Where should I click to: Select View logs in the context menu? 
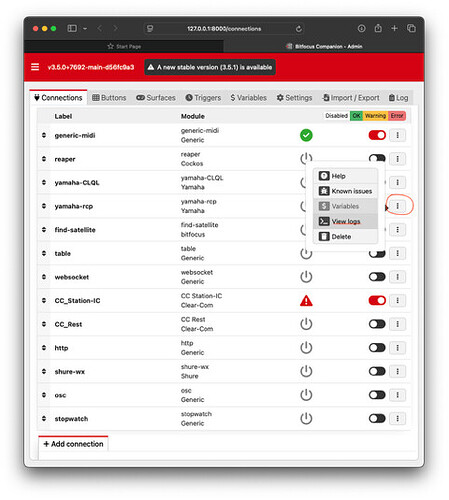click(345, 221)
